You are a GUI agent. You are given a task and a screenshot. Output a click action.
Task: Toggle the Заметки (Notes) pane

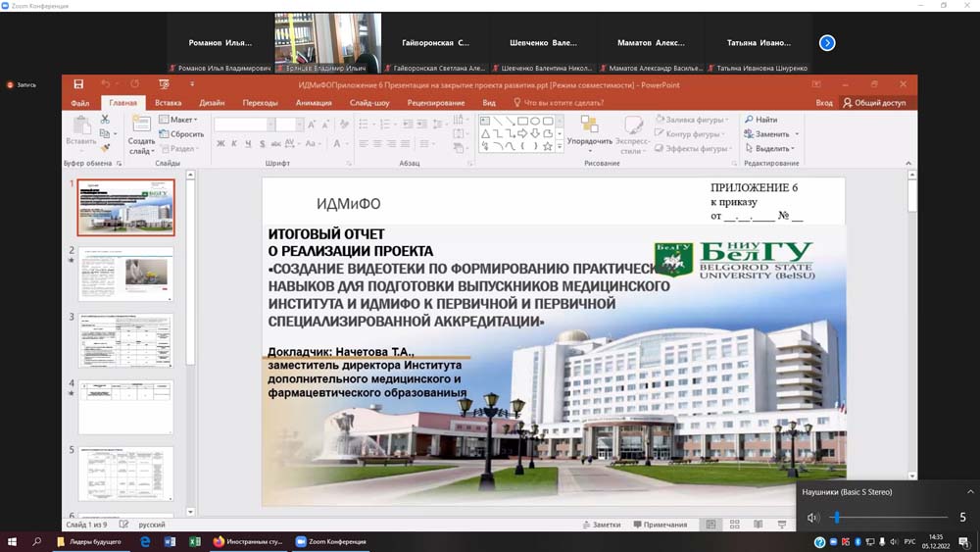[x=601, y=525]
